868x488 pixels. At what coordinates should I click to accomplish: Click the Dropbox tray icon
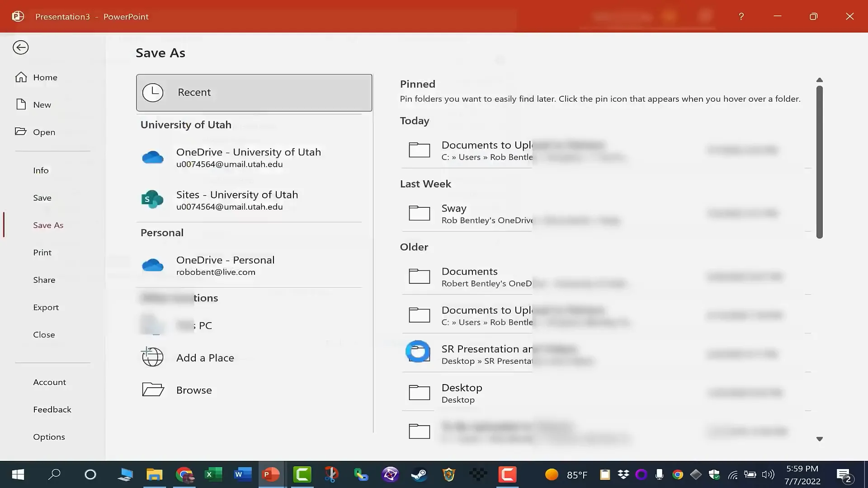(x=623, y=474)
